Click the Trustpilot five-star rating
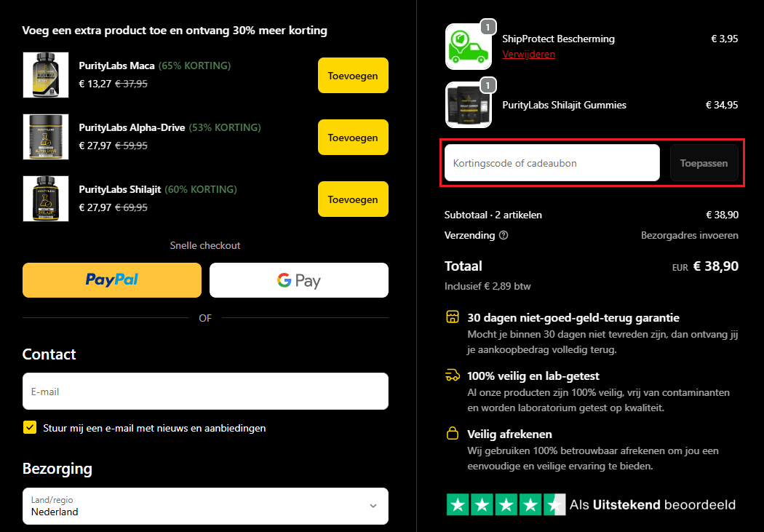The width and height of the screenshot is (764, 532). click(x=504, y=504)
